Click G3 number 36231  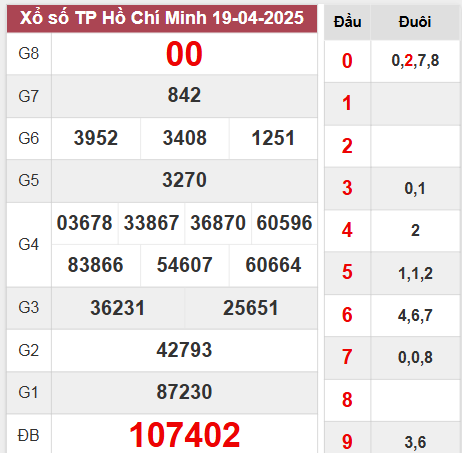point(117,308)
